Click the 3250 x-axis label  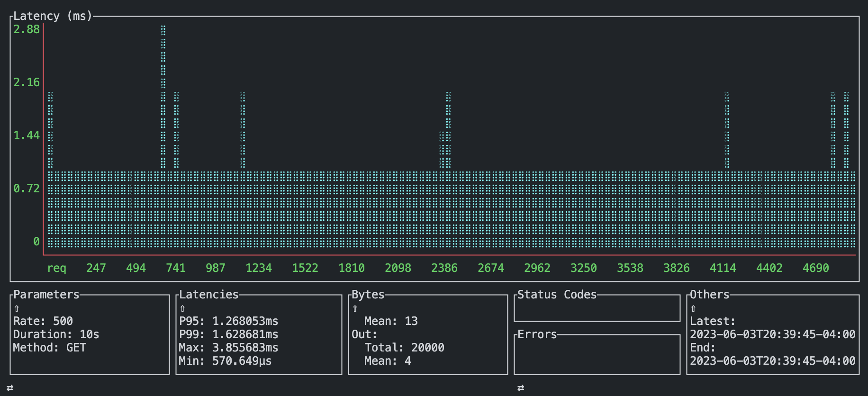(584, 268)
